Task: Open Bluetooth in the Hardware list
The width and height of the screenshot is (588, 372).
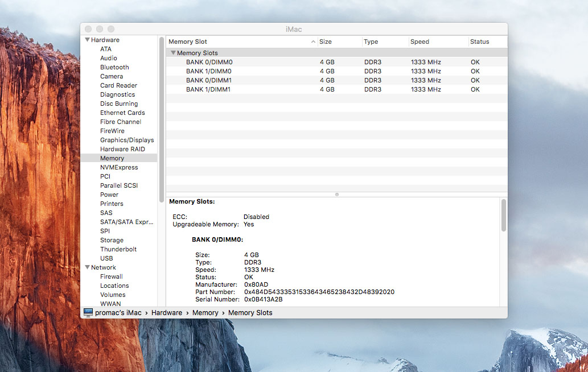Action: pyautogui.click(x=114, y=67)
